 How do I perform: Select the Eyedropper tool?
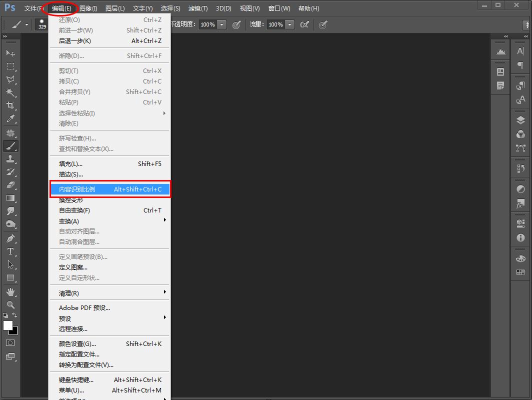pos(10,119)
